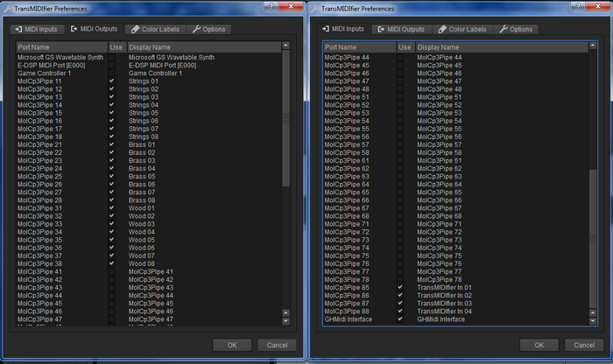
Task: Click Display Name column header in right window
Action: coord(501,47)
